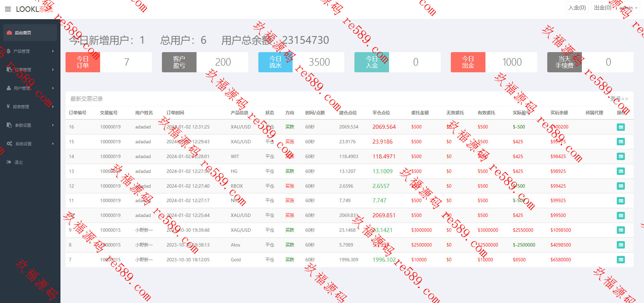Click the clipboard icon beside 订单管理
This screenshot has width=644, height=303.
(x=9, y=70)
